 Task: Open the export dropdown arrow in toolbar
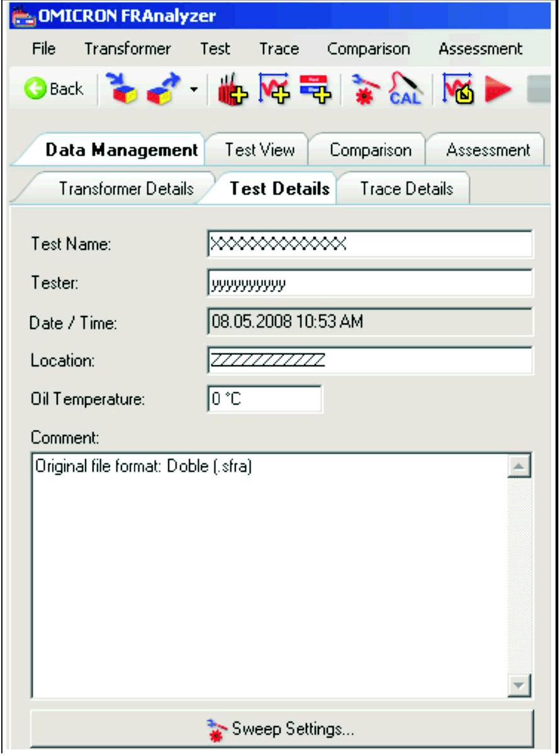coord(194,89)
